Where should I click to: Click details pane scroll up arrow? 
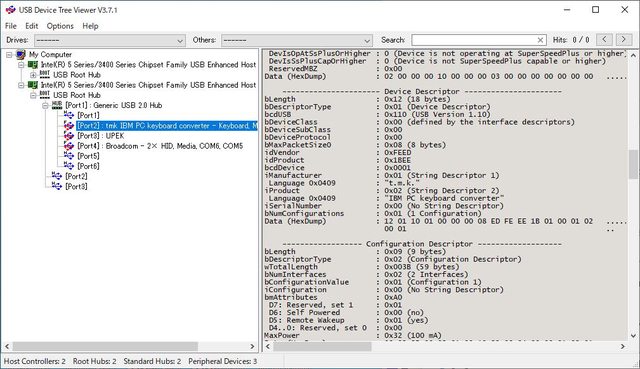[x=633, y=55]
